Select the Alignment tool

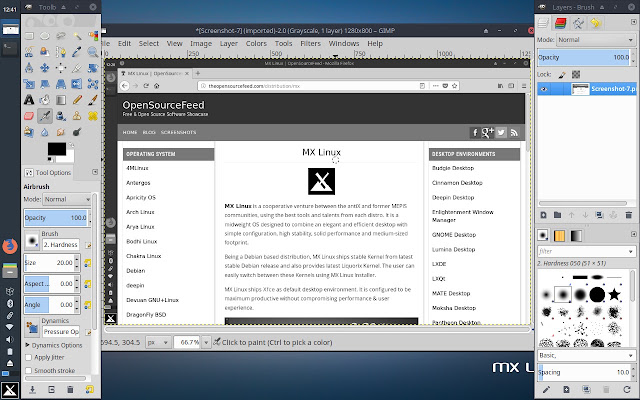point(61,68)
